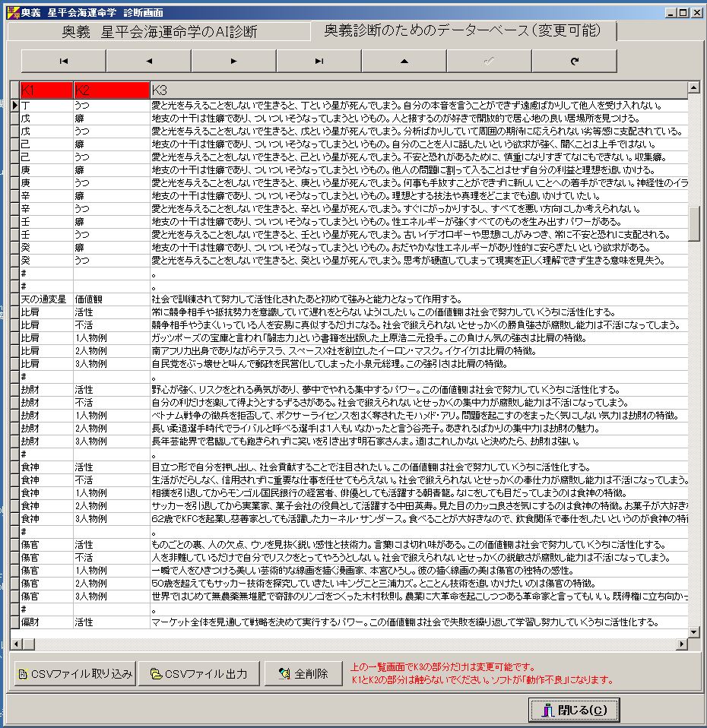Click the CSVファイル取り込み button
The height and width of the screenshot is (728, 707).
coord(75,673)
